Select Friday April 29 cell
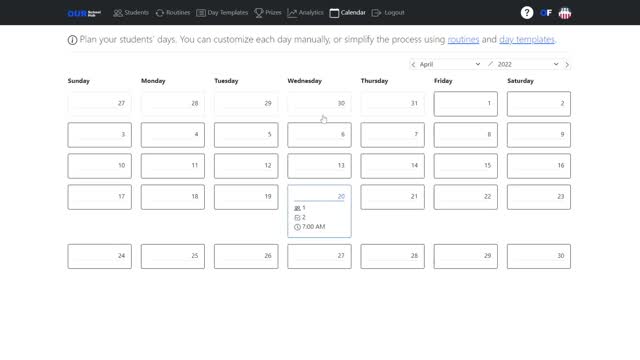Image resolution: width=640 pixels, height=360 pixels. click(x=466, y=256)
